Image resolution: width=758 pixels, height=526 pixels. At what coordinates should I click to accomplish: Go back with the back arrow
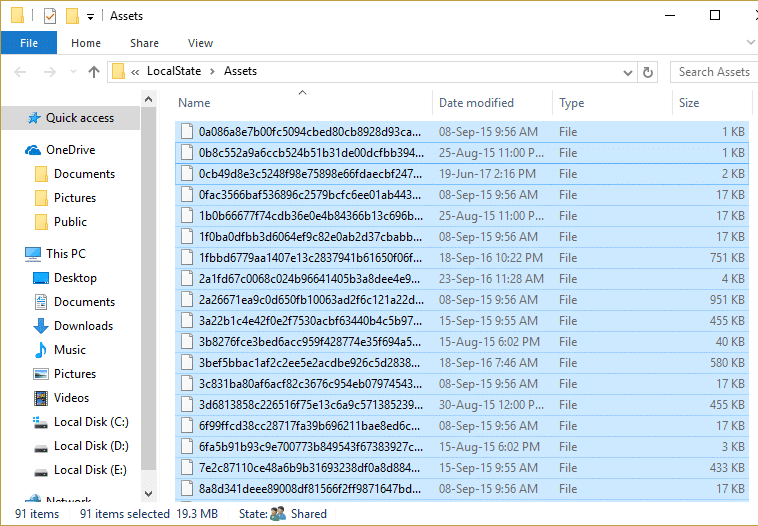tap(20, 72)
